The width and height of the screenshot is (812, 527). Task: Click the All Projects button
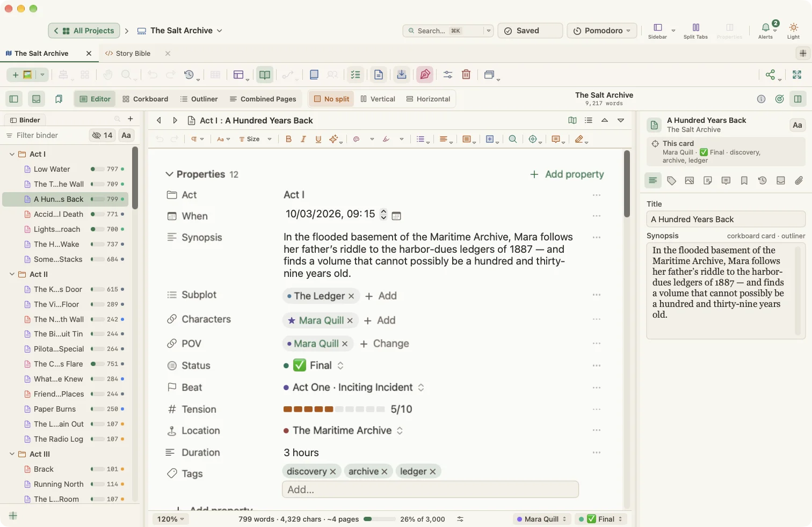(84, 31)
